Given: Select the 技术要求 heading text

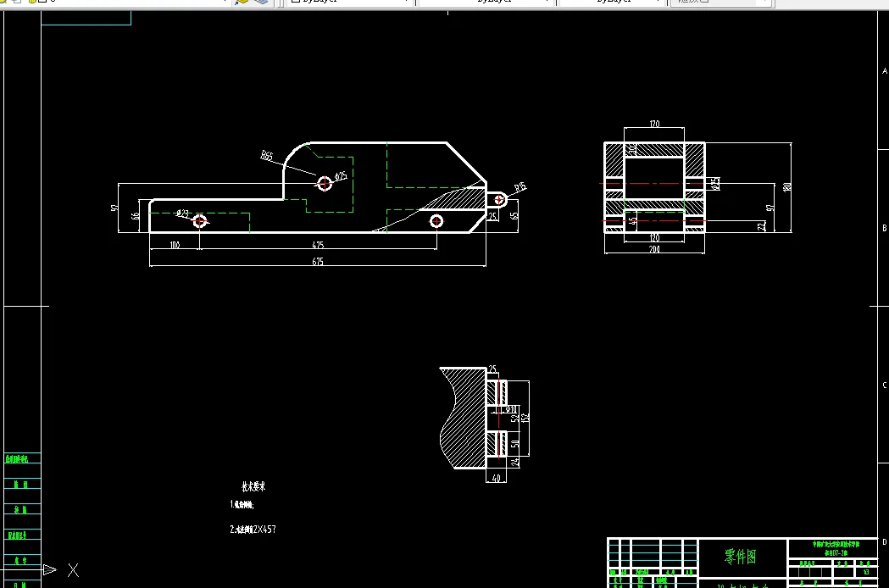Looking at the screenshot, I should coord(253,486).
